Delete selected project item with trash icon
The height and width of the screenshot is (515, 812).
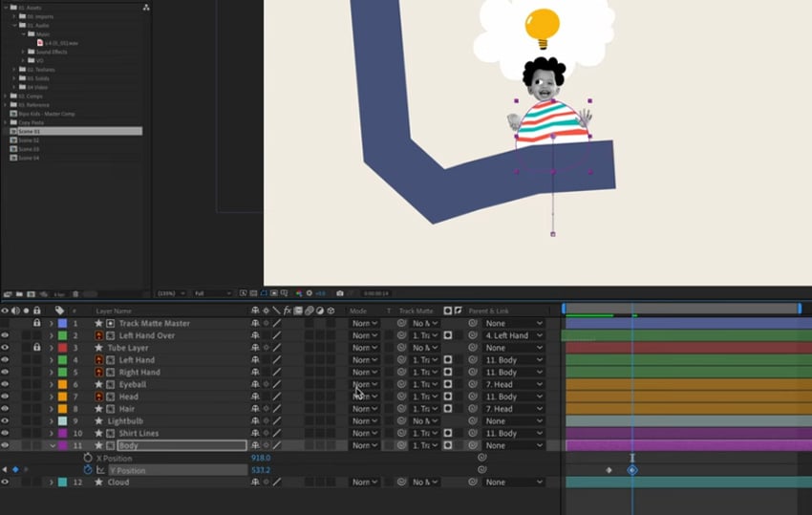75,293
